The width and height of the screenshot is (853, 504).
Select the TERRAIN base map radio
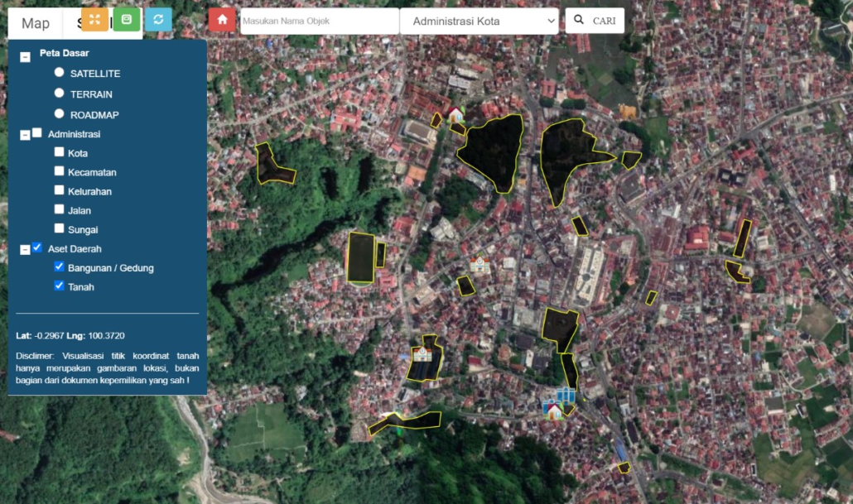[x=59, y=94]
